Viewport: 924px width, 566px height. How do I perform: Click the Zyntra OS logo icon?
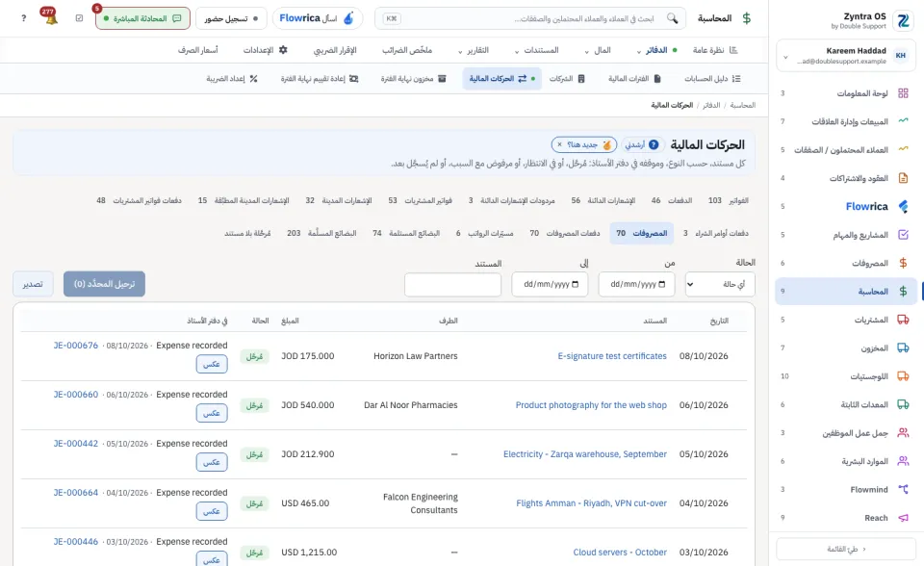point(903,20)
